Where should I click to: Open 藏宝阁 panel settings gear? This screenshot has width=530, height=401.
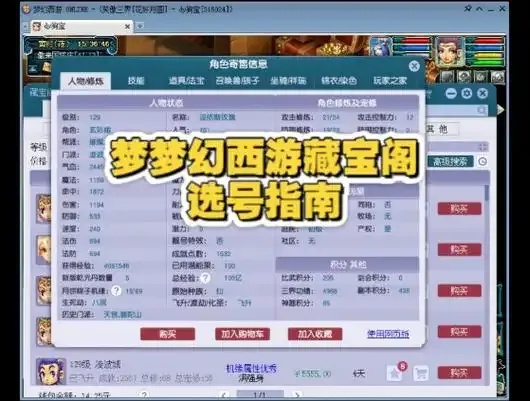[x=467, y=93]
